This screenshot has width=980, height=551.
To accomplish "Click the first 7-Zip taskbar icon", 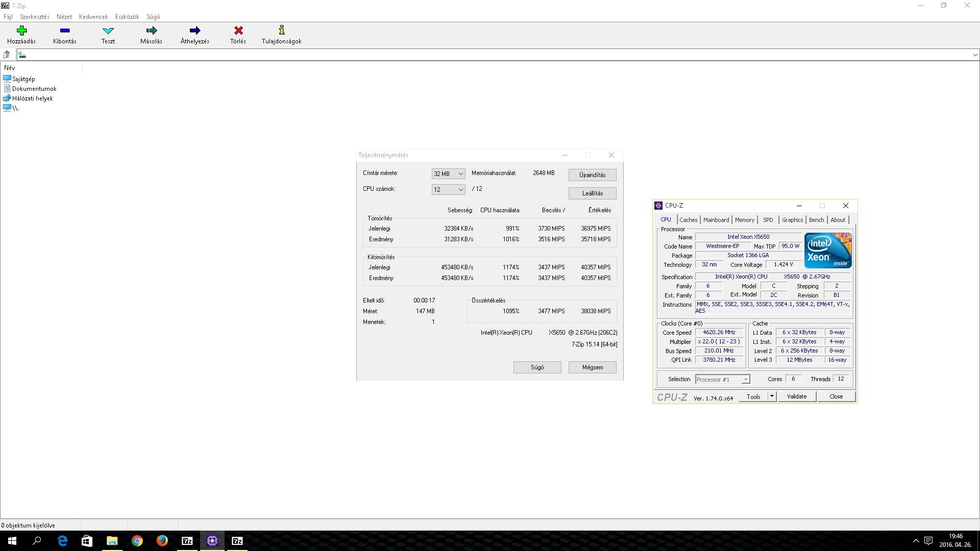I will pos(187,541).
